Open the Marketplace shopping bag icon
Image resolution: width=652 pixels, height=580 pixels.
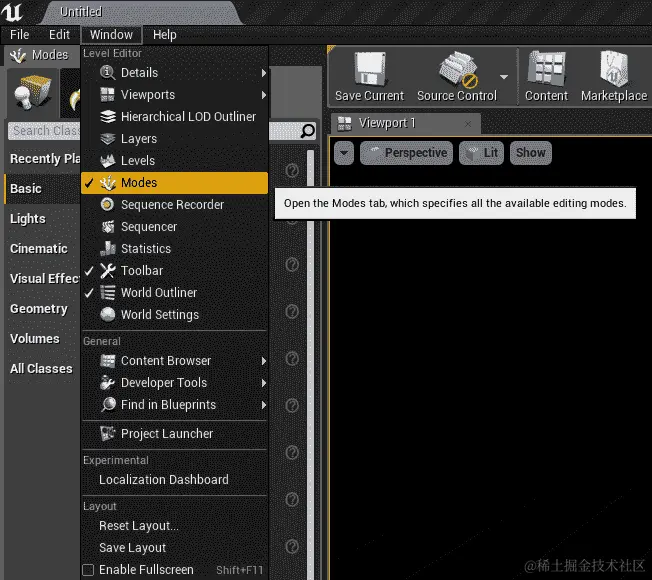pos(614,69)
